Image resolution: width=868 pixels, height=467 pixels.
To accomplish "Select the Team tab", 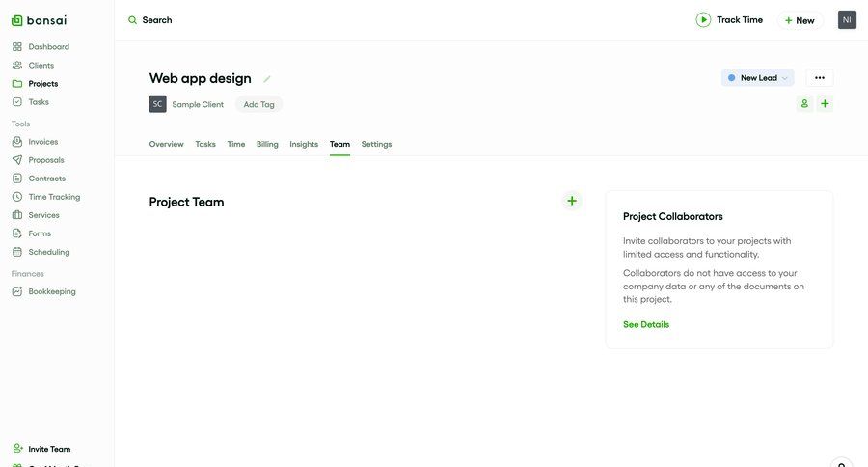I will point(339,144).
